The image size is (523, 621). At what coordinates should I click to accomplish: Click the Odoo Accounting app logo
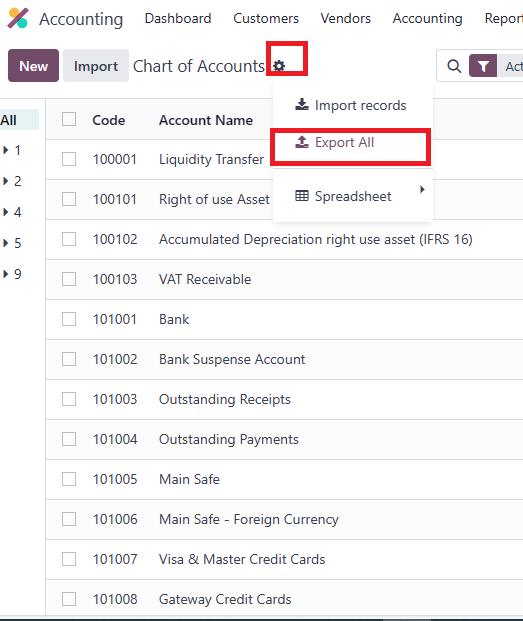(18, 18)
